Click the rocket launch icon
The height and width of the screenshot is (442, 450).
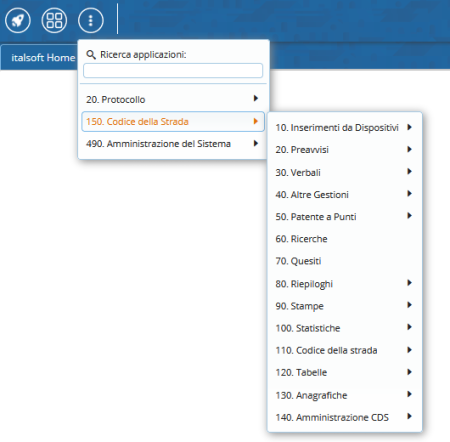coord(18,20)
